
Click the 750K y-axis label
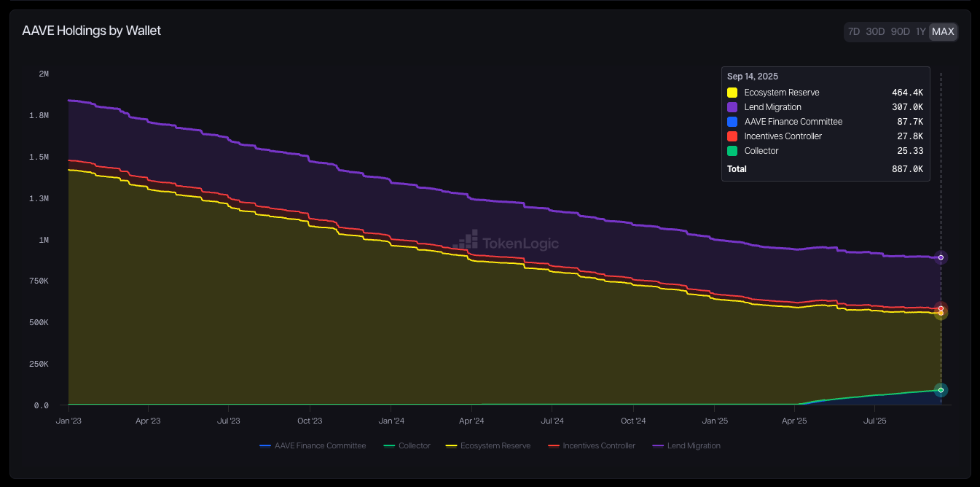click(39, 281)
